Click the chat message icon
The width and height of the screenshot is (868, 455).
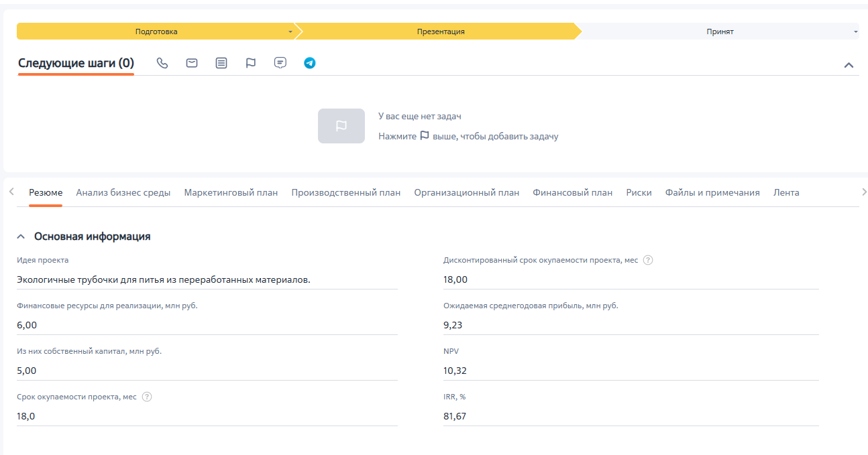pyautogui.click(x=280, y=63)
